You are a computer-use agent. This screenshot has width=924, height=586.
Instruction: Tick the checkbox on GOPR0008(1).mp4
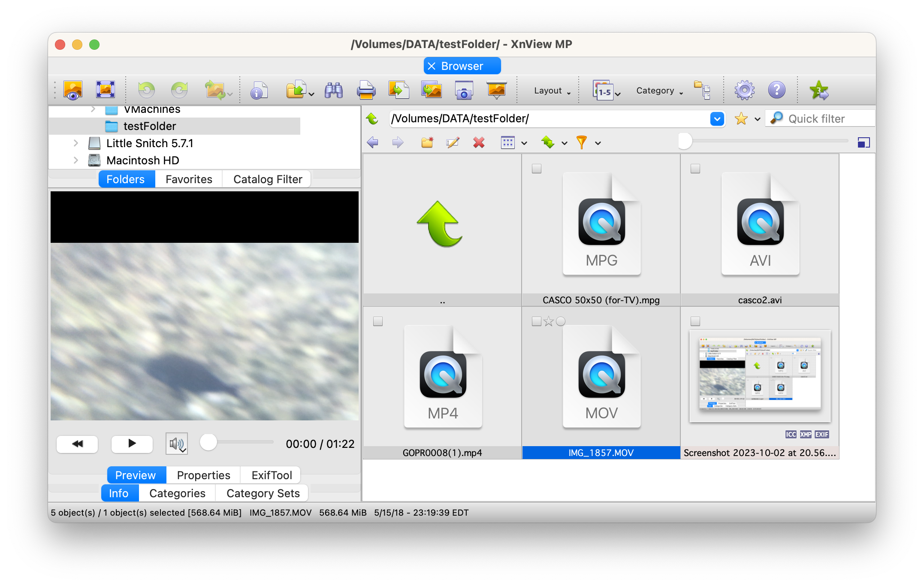pyautogui.click(x=378, y=322)
